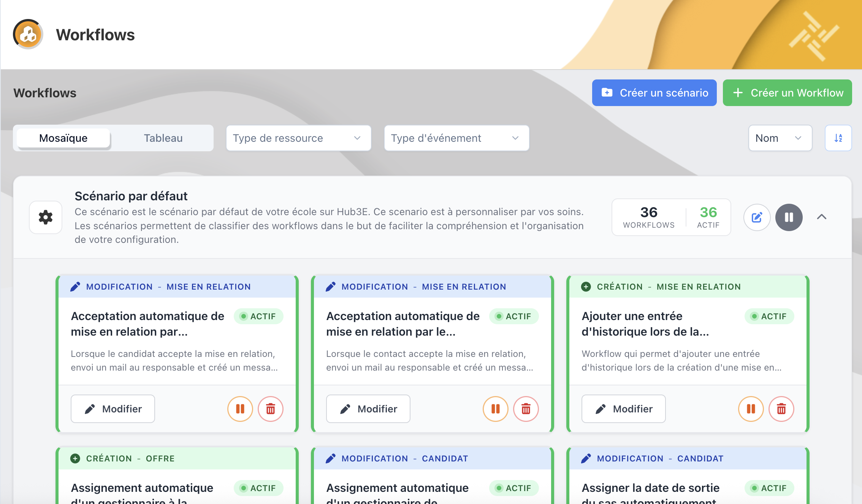The image size is (862, 504).
Task: Toggle the sort order icon button
Action: (838, 138)
